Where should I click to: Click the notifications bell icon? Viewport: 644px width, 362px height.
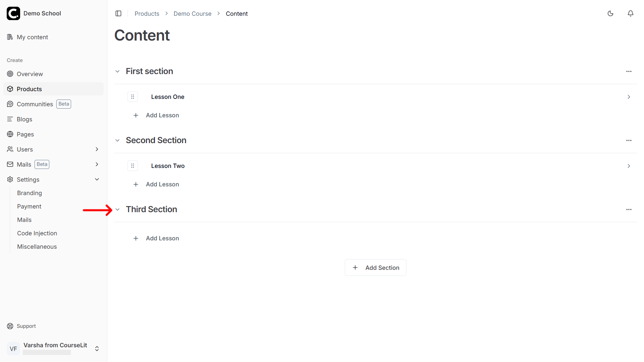click(631, 13)
